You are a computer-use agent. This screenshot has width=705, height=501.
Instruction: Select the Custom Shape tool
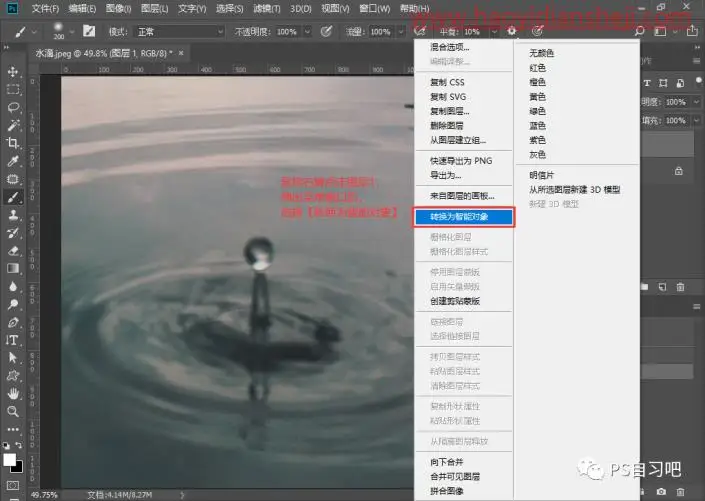13,376
